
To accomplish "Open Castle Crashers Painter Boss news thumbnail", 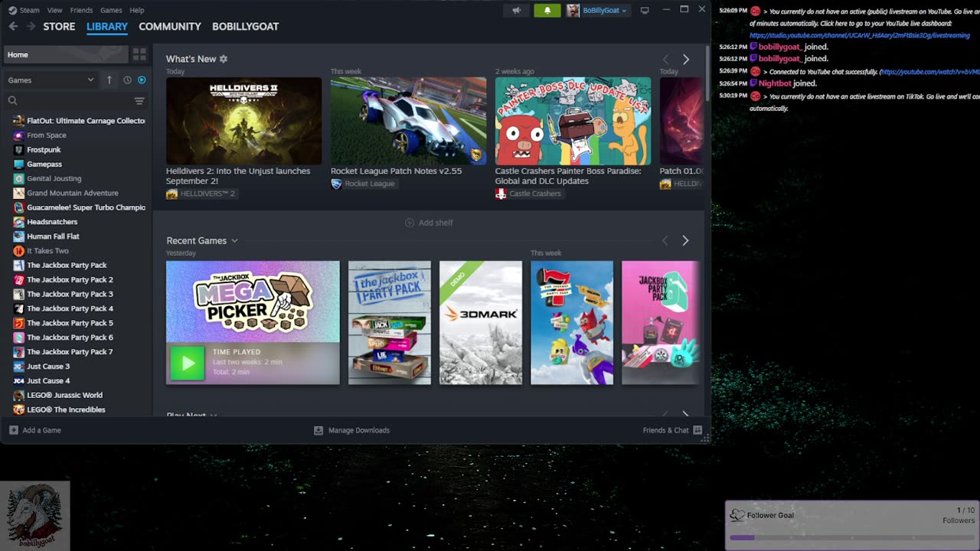I will [573, 121].
